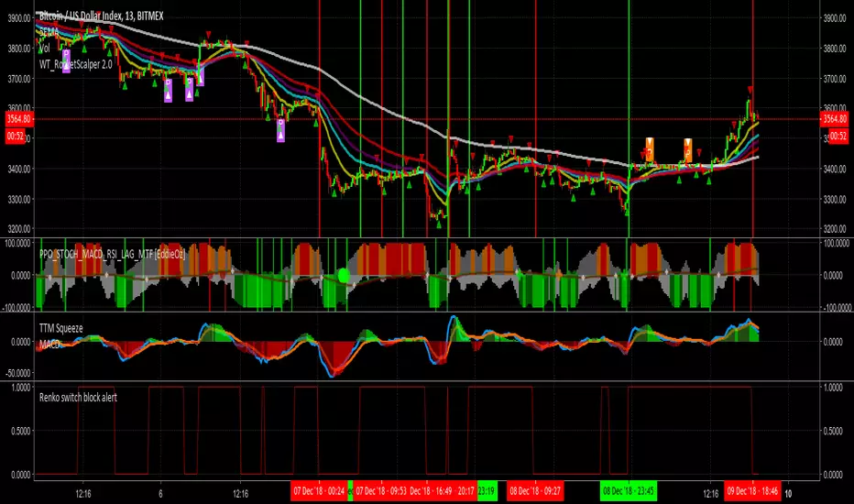Select the SEMA indicator label
Screen dimensions: 854x504
[49, 30]
